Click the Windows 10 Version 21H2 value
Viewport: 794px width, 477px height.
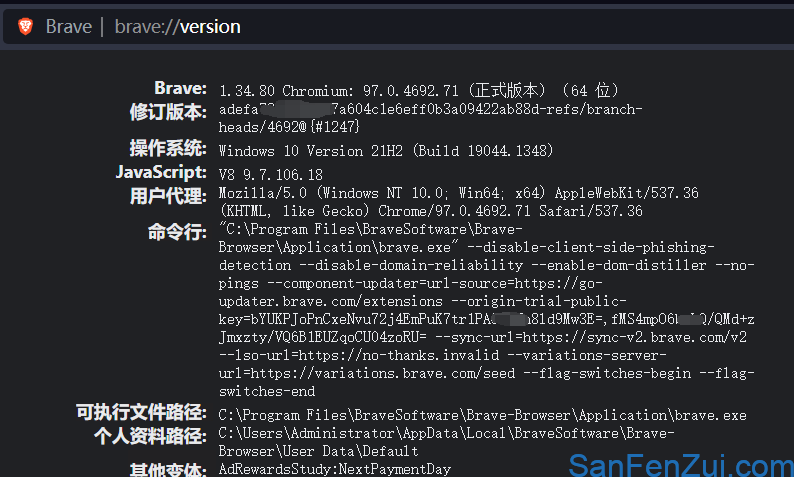coord(386,151)
